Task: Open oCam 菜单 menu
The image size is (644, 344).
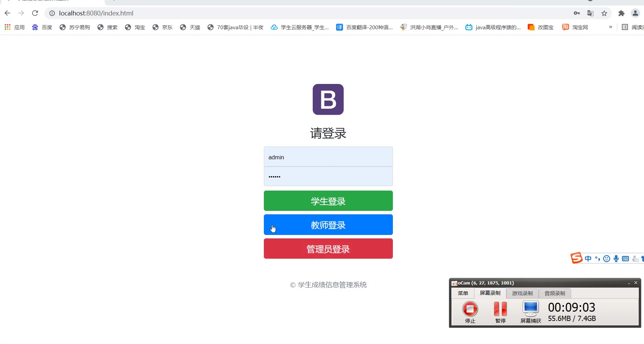Action: (x=463, y=293)
